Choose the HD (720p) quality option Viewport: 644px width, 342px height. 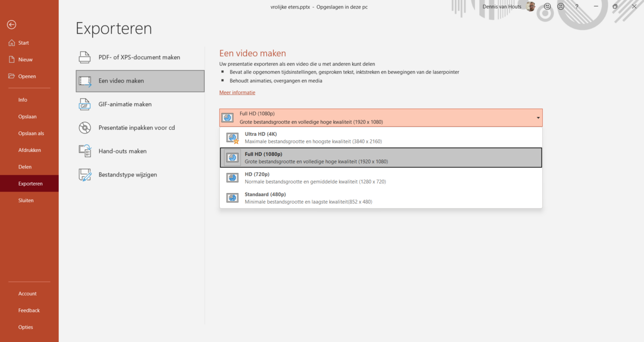click(352, 178)
